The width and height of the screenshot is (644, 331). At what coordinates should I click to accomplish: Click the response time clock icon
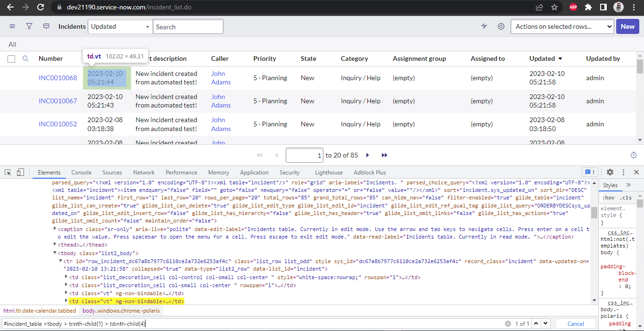[x=633, y=155]
